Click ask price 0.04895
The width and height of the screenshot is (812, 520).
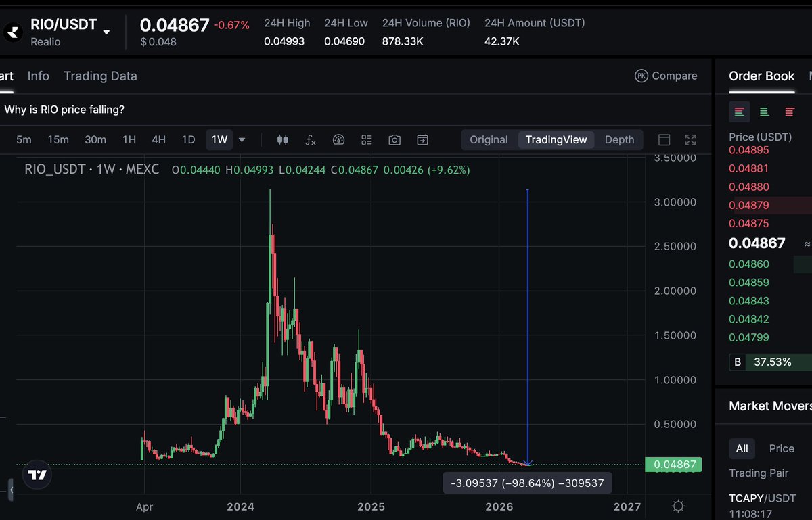coord(749,150)
